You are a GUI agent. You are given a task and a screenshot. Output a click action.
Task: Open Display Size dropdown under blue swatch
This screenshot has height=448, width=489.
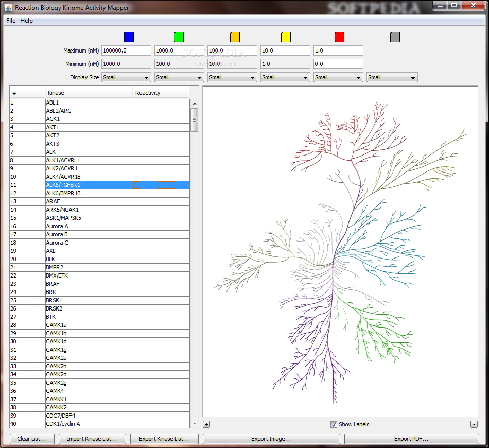point(126,77)
